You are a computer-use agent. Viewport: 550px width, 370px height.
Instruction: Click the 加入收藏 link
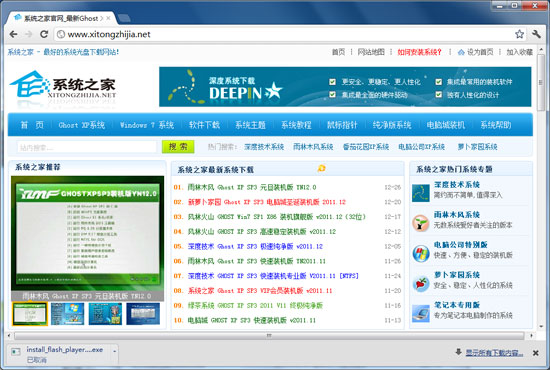coord(519,52)
